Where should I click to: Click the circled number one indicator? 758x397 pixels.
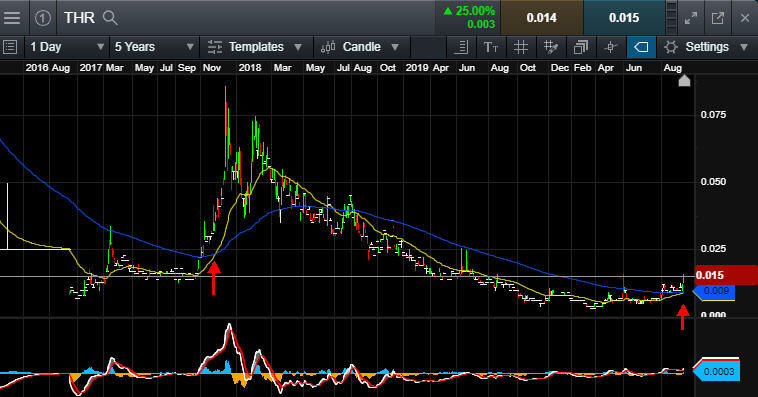[43, 18]
